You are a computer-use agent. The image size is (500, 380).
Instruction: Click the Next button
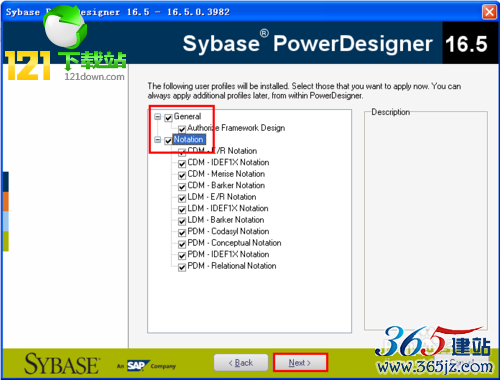(300, 363)
